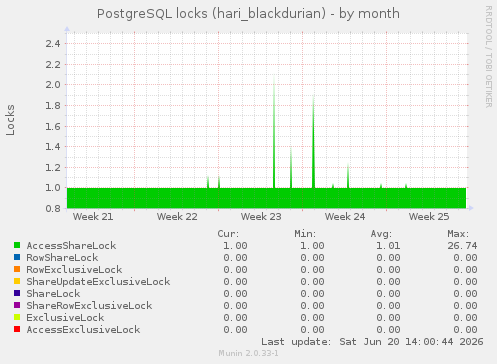Click the Min: column header
The image size is (497, 364).
tap(305, 234)
